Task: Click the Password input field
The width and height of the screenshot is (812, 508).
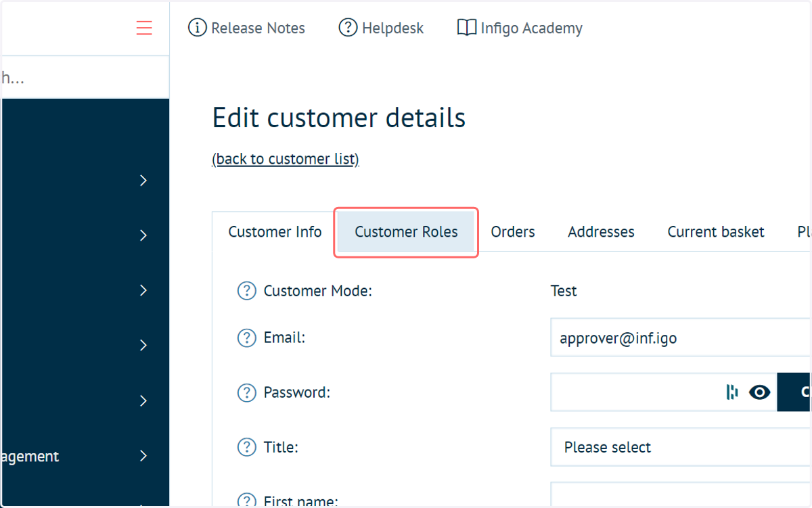Action: click(x=664, y=392)
